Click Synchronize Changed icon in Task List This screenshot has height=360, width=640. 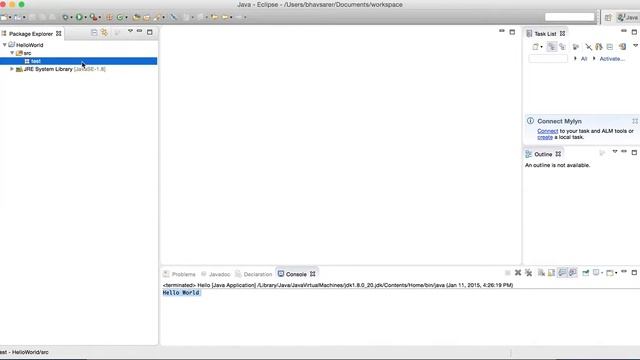coord(599,47)
